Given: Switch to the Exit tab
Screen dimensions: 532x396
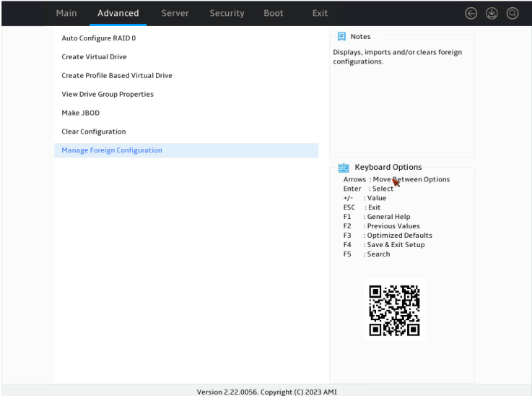Looking at the screenshot, I should pyautogui.click(x=320, y=13).
